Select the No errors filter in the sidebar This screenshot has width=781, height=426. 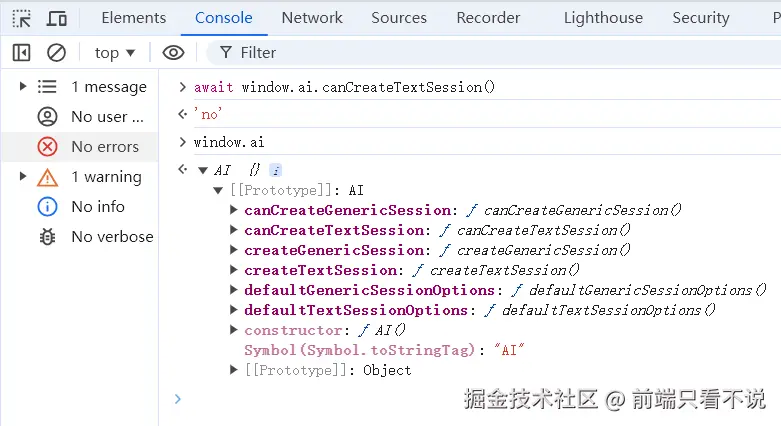click(104, 147)
